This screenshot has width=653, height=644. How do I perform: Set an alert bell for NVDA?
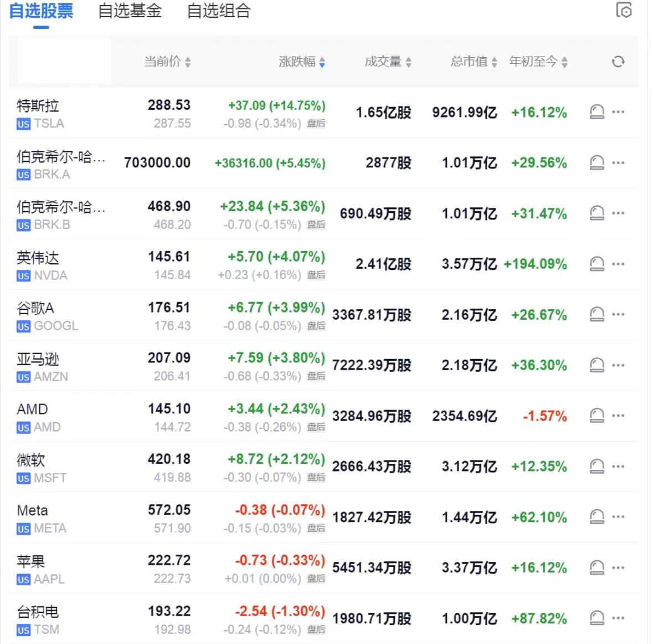pyautogui.click(x=597, y=264)
